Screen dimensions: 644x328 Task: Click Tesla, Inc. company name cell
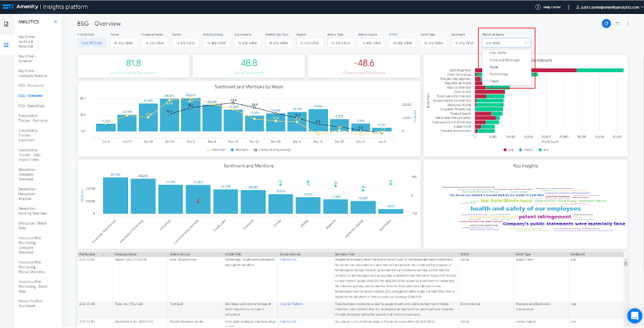coord(130,304)
